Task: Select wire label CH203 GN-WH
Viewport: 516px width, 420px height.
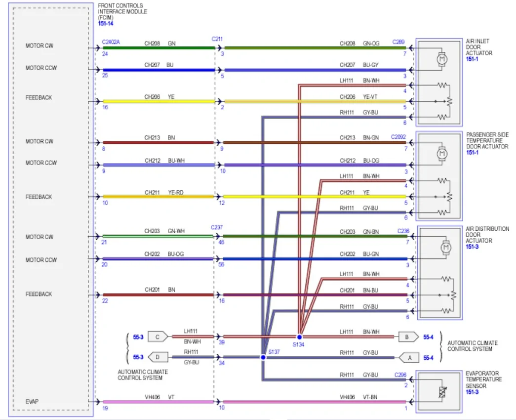Action: pyautogui.click(x=164, y=231)
